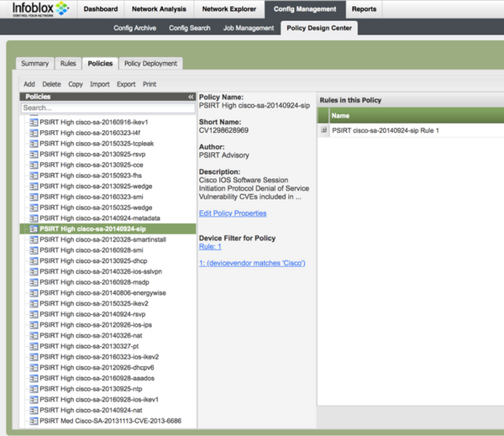Click policy icon for cisco-sa-20140806-energywise
Image resolution: width=504 pixels, height=436 pixels.
(34, 292)
